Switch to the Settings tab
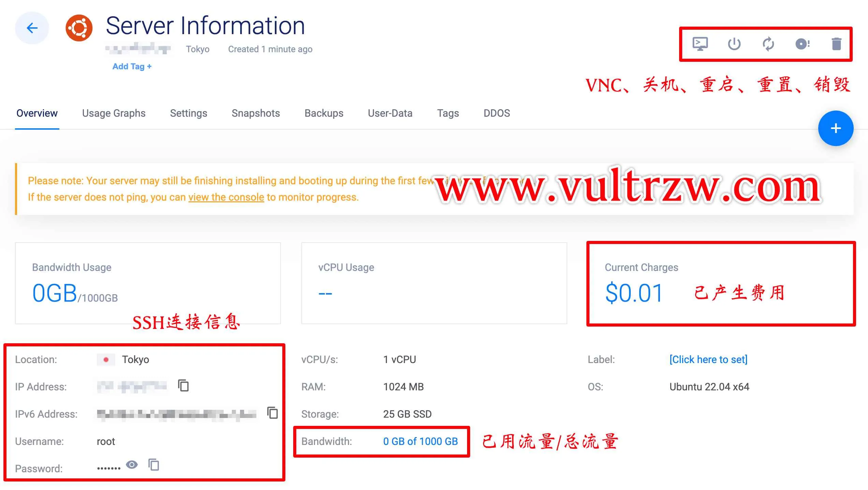The width and height of the screenshot is (868, 490). click(x=189, y=113)
